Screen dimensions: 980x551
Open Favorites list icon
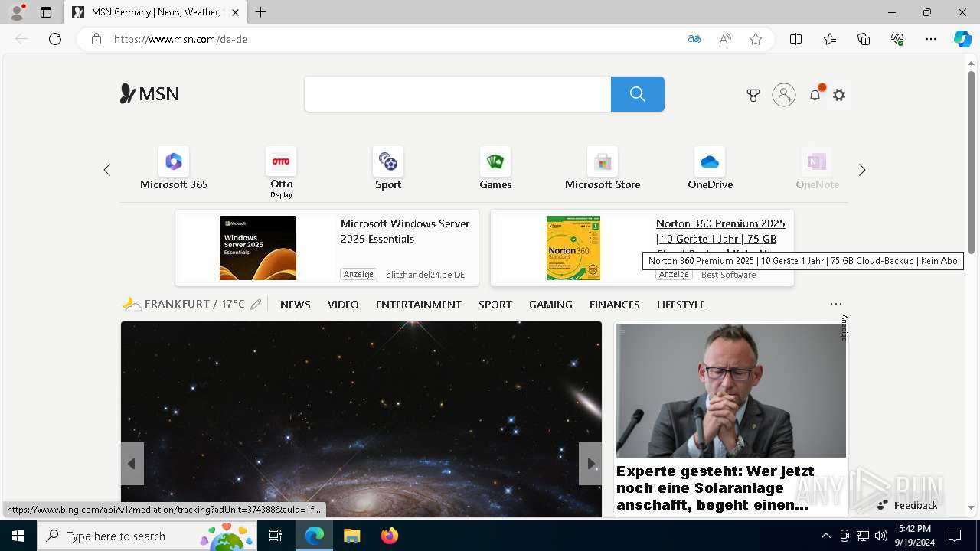pos(830,39)
